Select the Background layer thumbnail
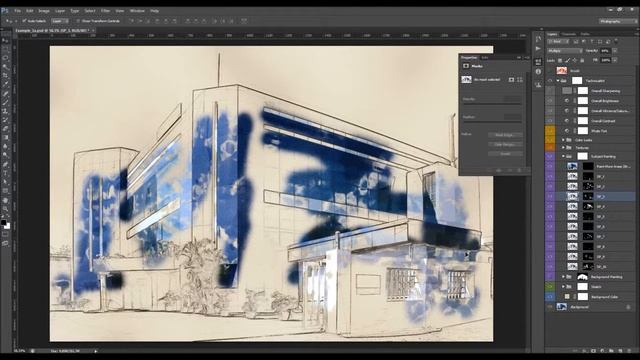 pos(562,307)
